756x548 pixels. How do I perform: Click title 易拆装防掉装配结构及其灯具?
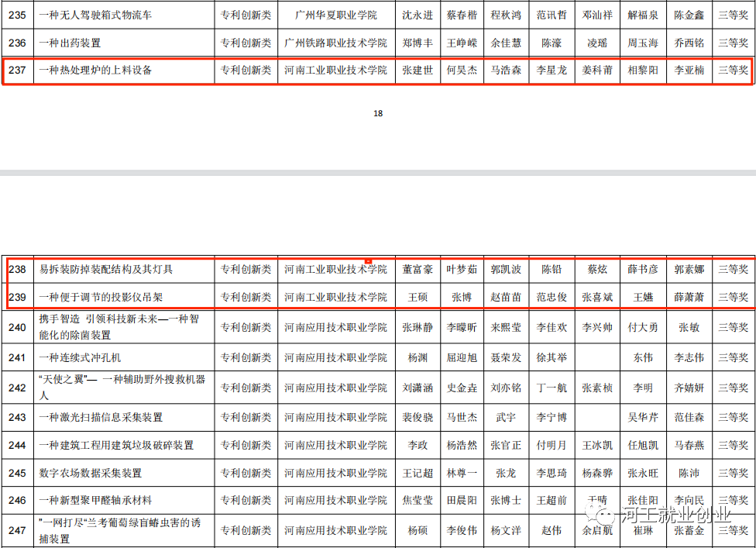pos(106,270)
